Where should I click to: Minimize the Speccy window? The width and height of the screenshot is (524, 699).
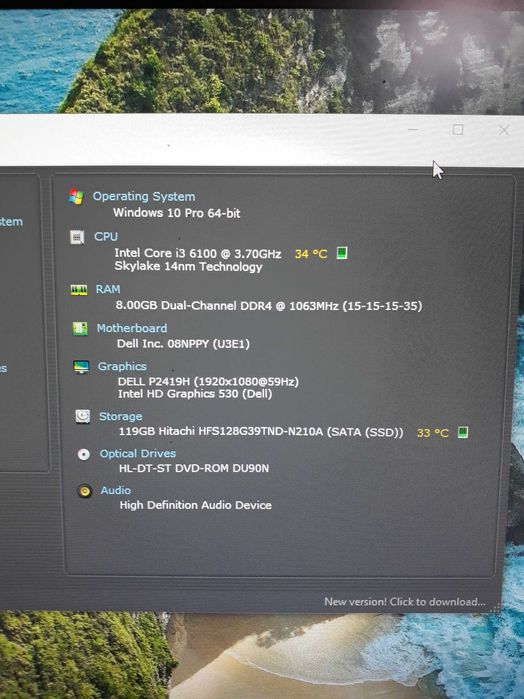click(x=413, y=130)
